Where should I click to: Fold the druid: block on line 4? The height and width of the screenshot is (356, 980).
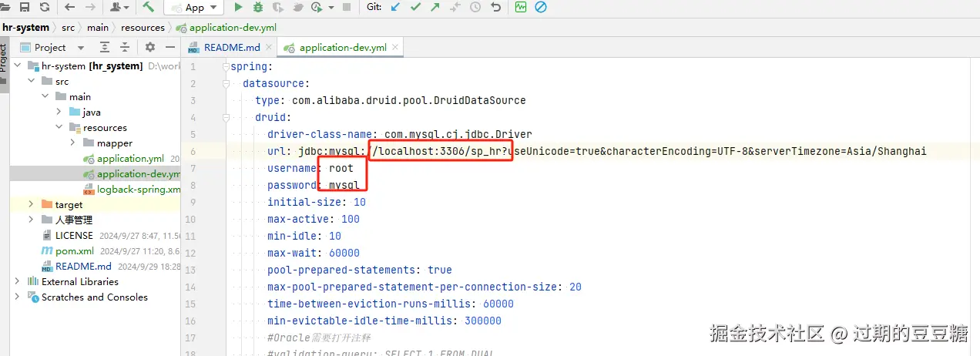226,117
